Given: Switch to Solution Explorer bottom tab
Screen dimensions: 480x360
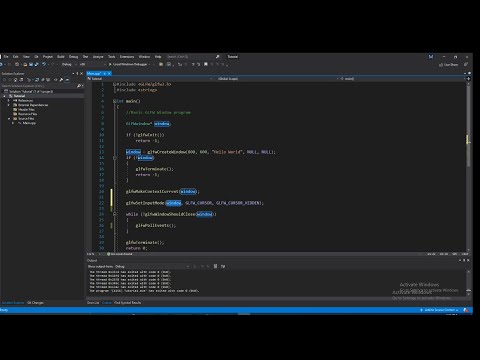Looking at the screenshot, I should [13, 303].
